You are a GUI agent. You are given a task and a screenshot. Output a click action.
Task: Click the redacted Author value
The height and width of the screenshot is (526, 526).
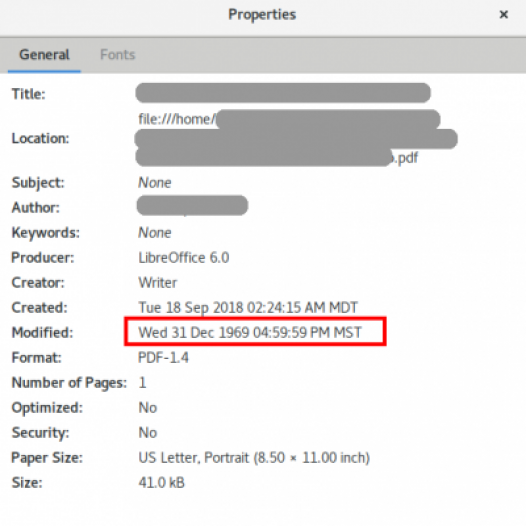pyautogui.click(x=192, y=205)
